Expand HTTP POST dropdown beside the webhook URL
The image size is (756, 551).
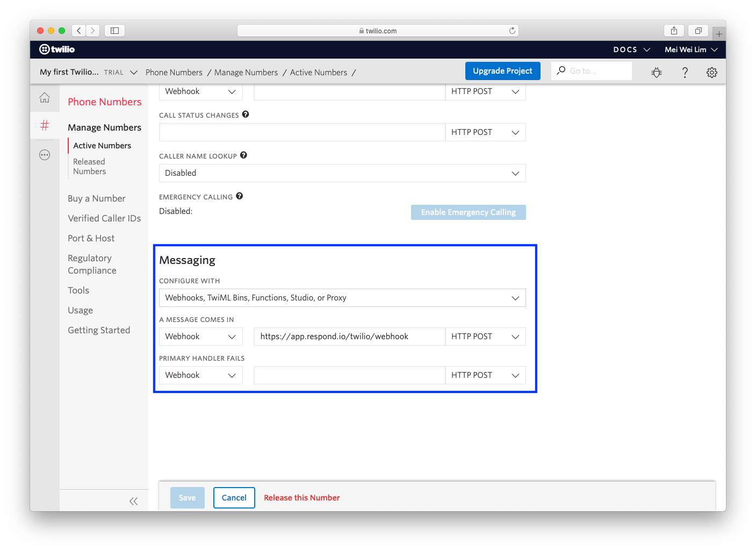pos(485,336)
